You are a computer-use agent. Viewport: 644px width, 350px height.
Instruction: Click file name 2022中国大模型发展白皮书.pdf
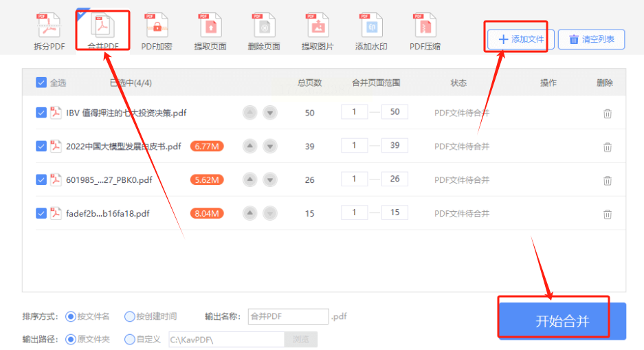(124, 146)
